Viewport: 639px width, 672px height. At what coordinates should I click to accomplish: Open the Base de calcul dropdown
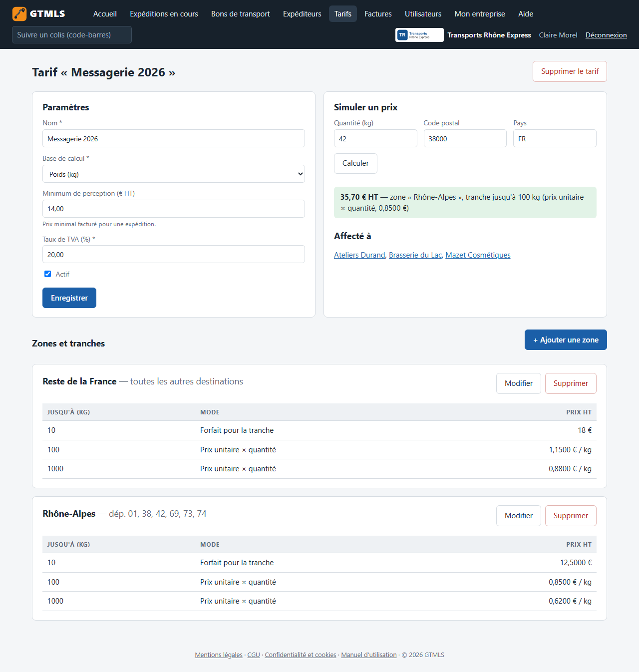[174, 174]
